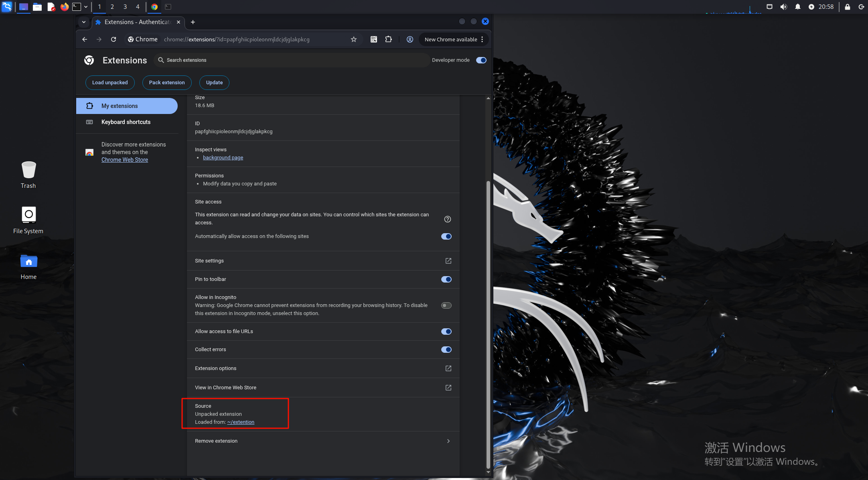Open Site settings external link icon
Screen dimensions: 868x480
448,261
